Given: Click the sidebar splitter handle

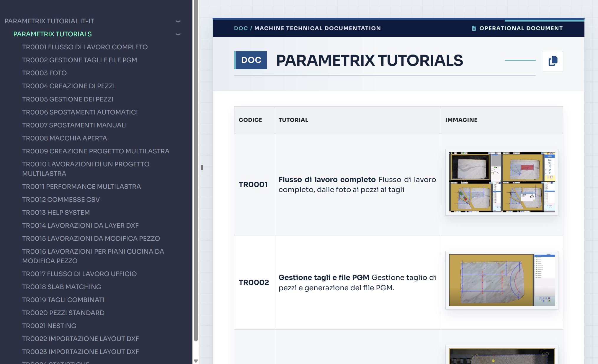Looking at the screenshot, I should (202, 168).
